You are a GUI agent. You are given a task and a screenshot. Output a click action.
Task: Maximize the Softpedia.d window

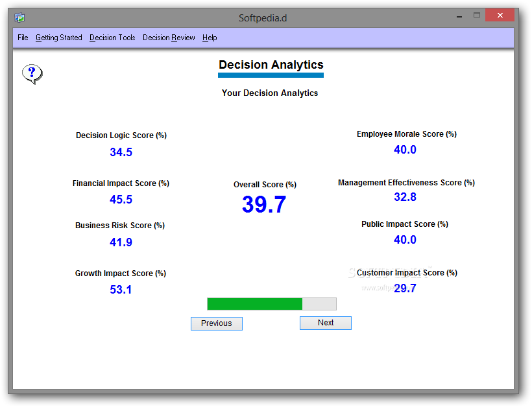click(477, 16)
